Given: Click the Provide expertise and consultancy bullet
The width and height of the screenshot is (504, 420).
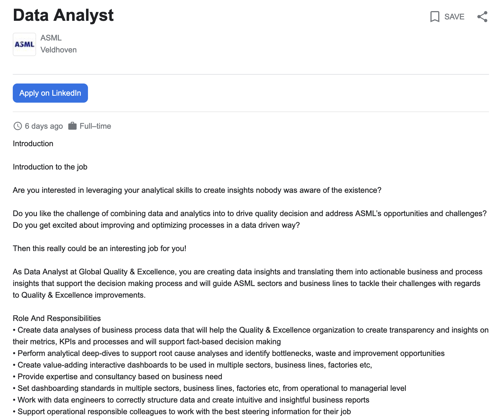Looking at the screenshot, I should tap(117, 376).
